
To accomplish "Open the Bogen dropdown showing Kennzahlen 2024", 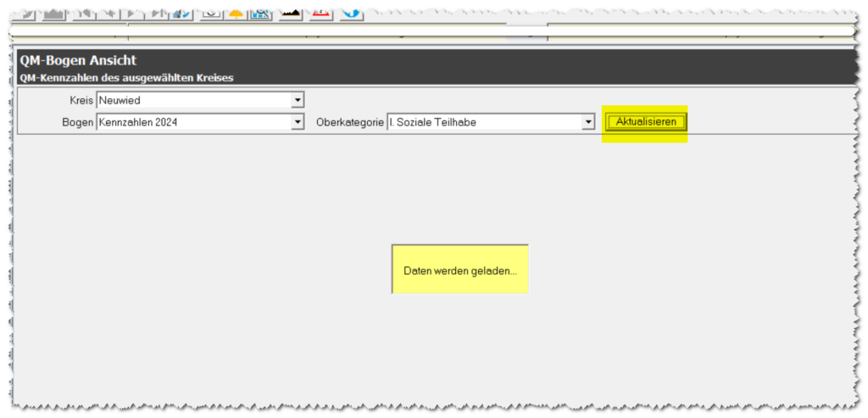I will pos(298,123).
